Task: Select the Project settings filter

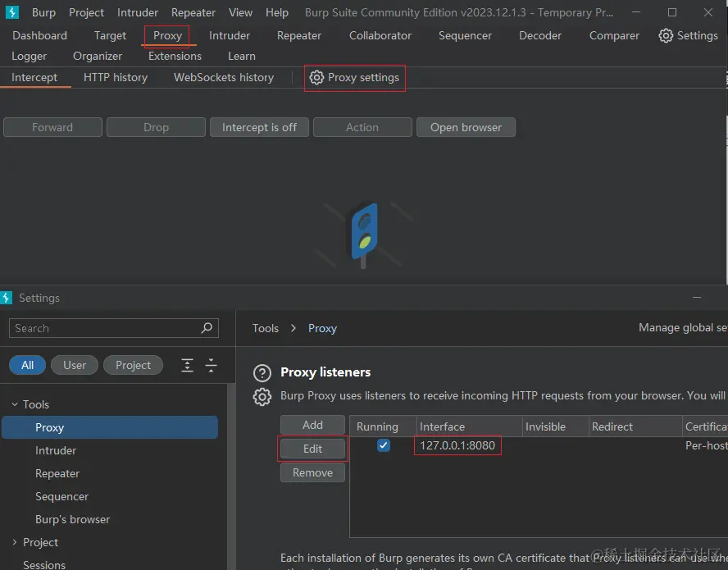Action: 133,365
